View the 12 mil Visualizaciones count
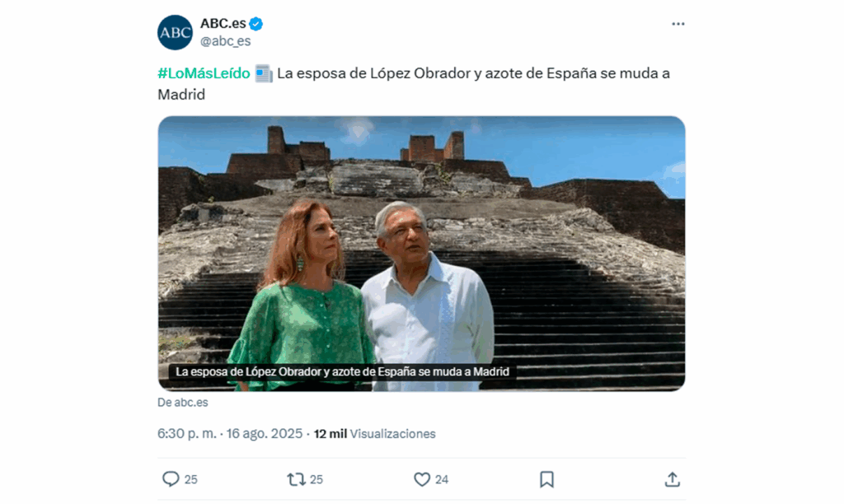The height and width of the screenshot is (504, 844). (375, 433)
